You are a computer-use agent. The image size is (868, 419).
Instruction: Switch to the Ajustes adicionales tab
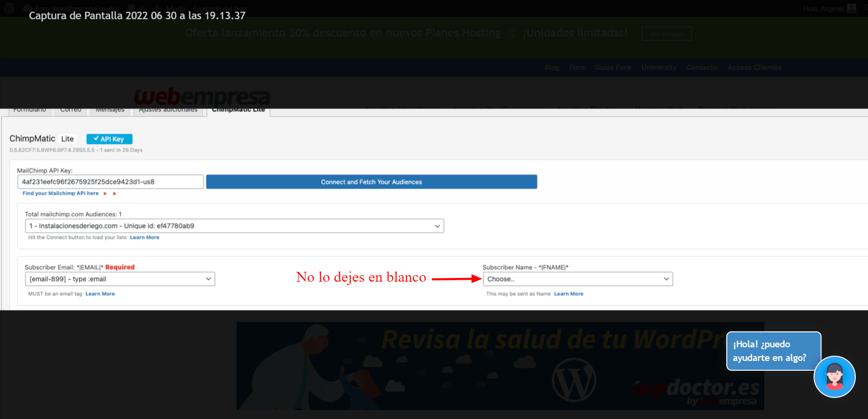168,111
